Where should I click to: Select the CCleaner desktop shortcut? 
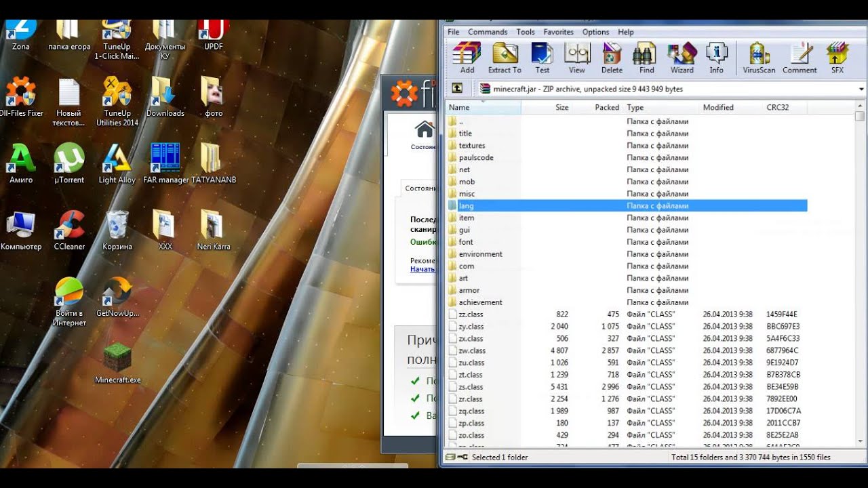69,230
